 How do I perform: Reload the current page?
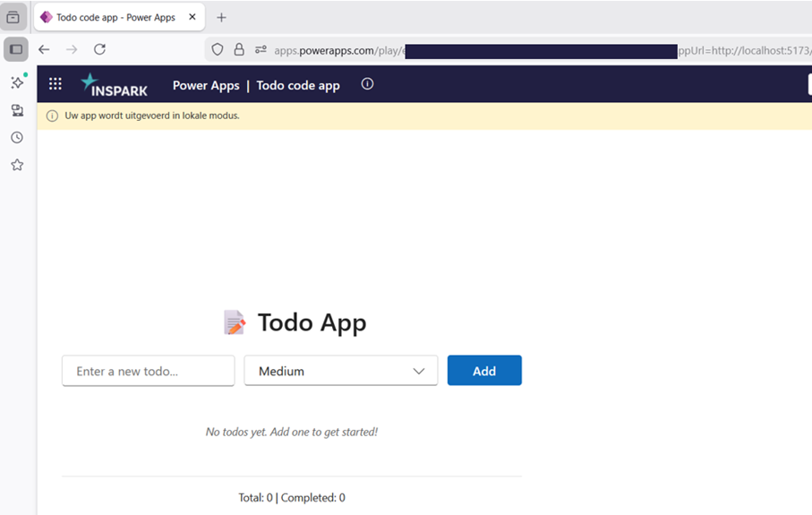(99, 50)
